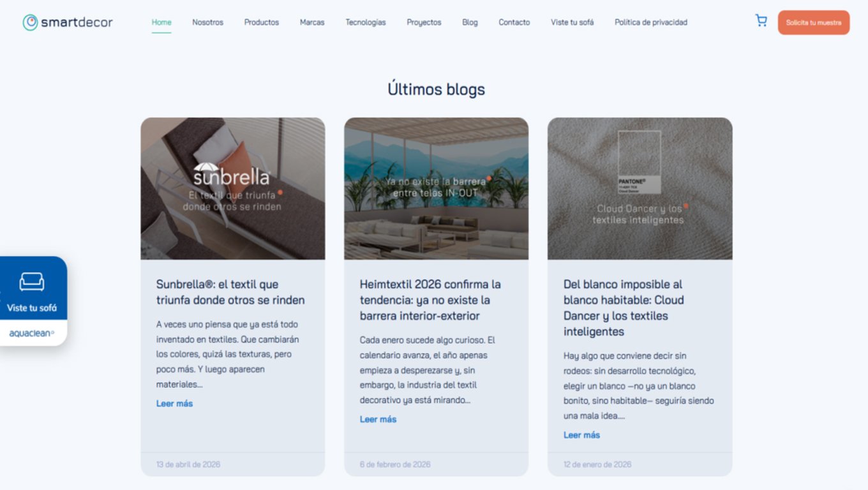Click the Últimos blogs heading
Screen dimensions: 868x490
click(x=437, y=89)
